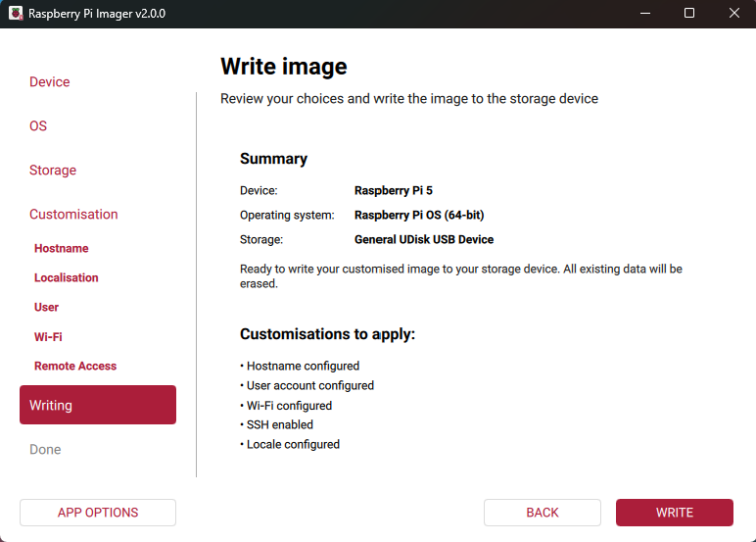This screenshot has width=756, height=542.
Task: Maximize the Imager window
Action: coord(689,14)
